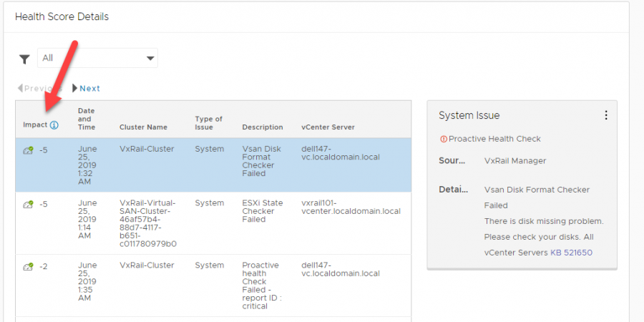Screen dimensions: 644x322
Task: Click the Previous page link
Action: [x=40, y=88]
